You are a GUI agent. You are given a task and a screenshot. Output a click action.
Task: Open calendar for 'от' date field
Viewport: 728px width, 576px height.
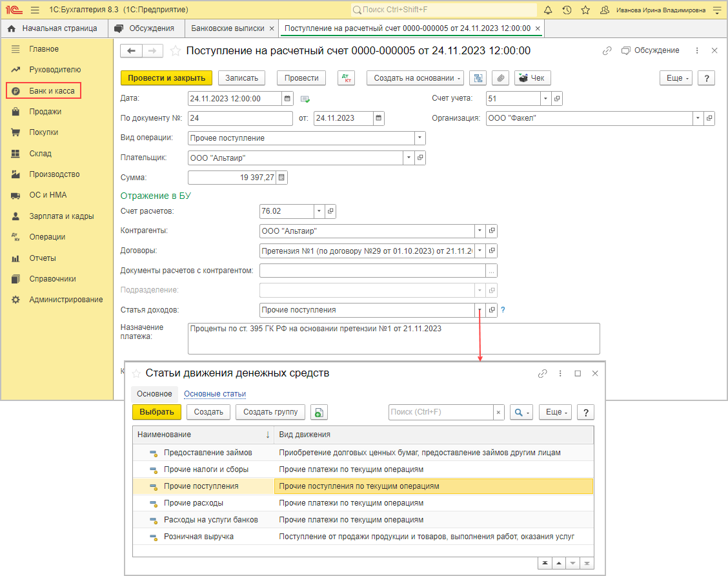point(379,118)
